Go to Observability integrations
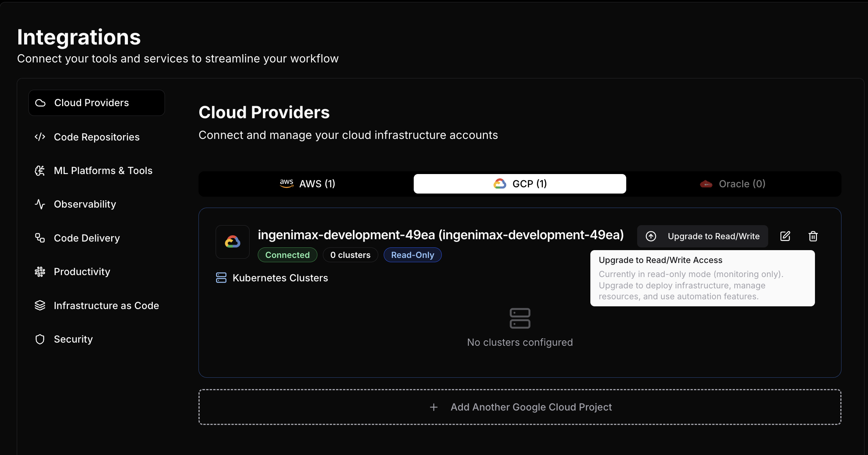 pyautogui.click(x=85, y=204)
